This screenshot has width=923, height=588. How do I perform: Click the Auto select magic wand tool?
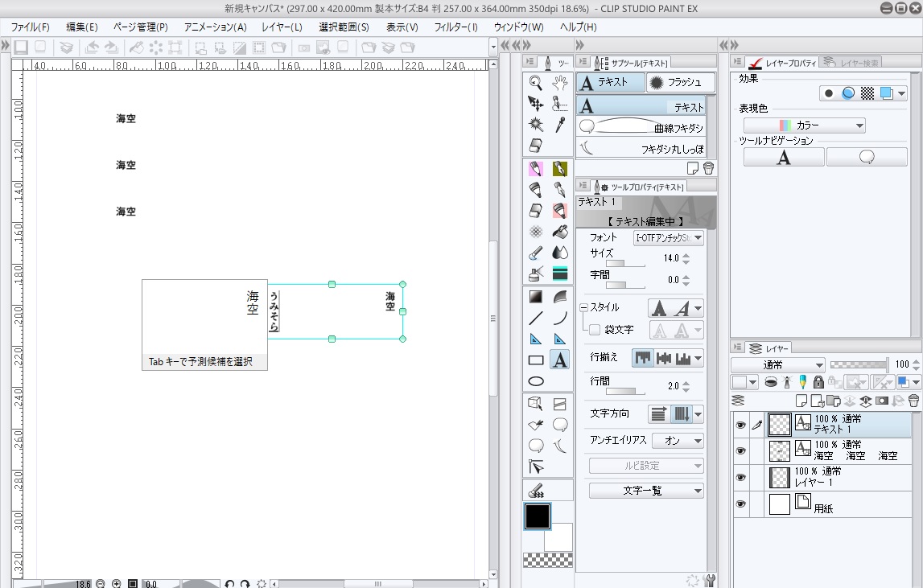click(x=536, y=125)
